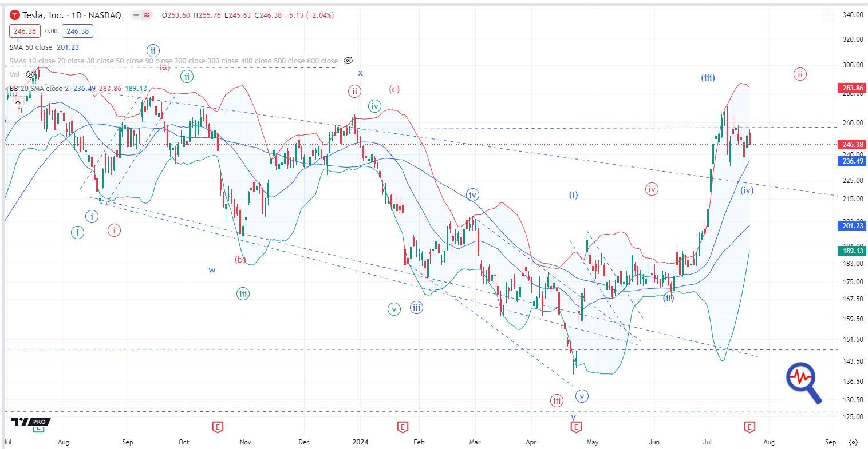Click the SMA 50 value 201.23 in legend
This screenshot has height=449, width=868.
[x=68, y=47]
